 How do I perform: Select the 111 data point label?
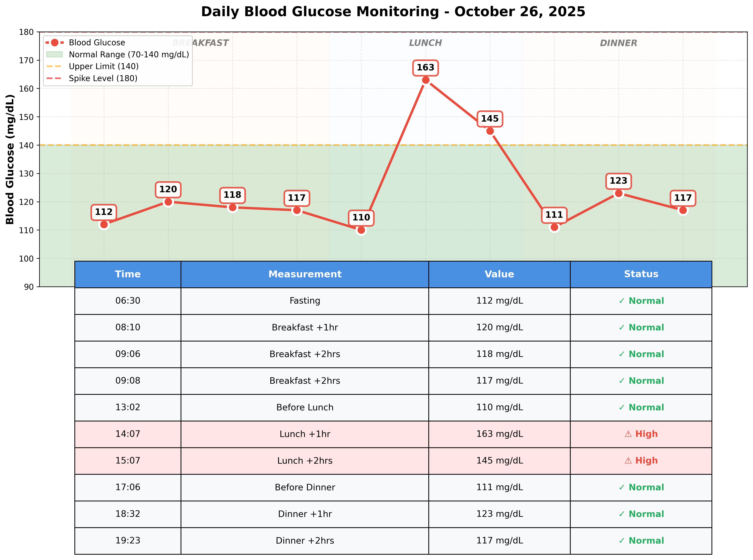coord(554,215)
